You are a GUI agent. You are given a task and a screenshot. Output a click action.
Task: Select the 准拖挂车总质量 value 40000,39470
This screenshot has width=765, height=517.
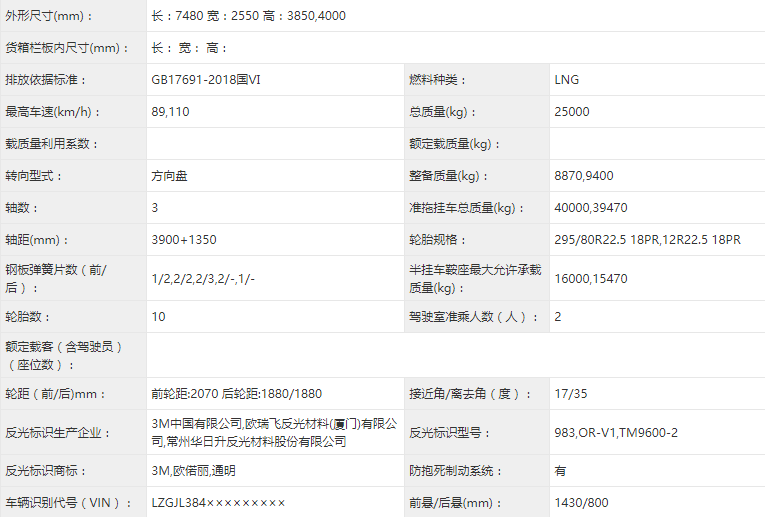[x=591, y=208]
